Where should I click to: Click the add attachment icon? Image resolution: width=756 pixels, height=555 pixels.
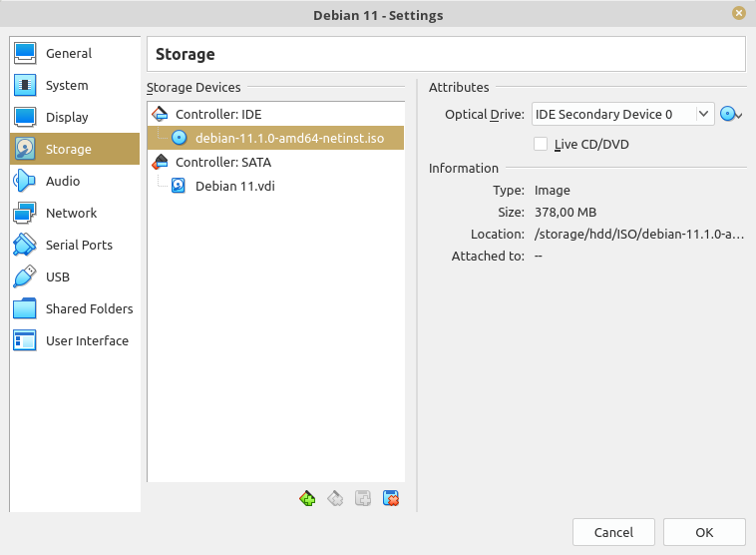363,498
